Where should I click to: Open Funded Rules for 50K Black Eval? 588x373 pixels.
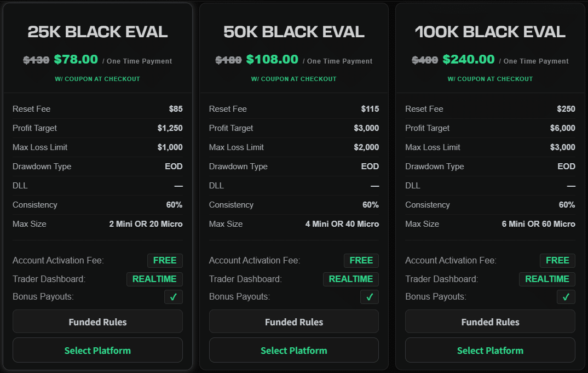[x=293, y=322]
